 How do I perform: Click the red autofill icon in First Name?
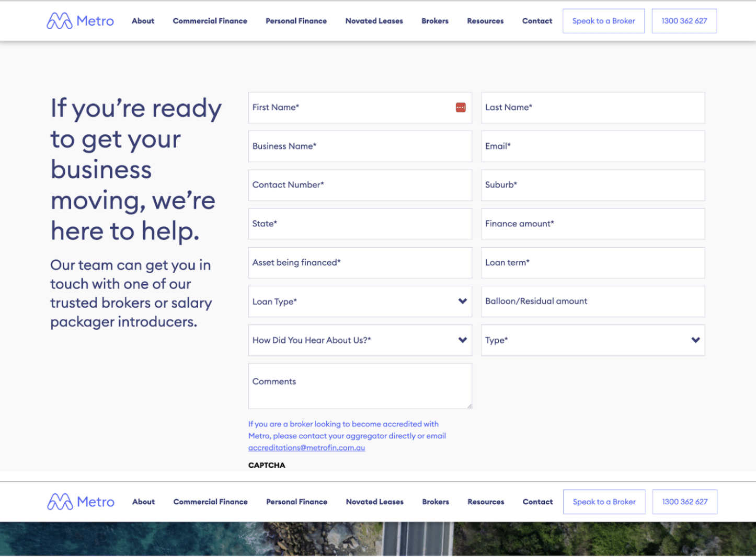tap(460, 108)
